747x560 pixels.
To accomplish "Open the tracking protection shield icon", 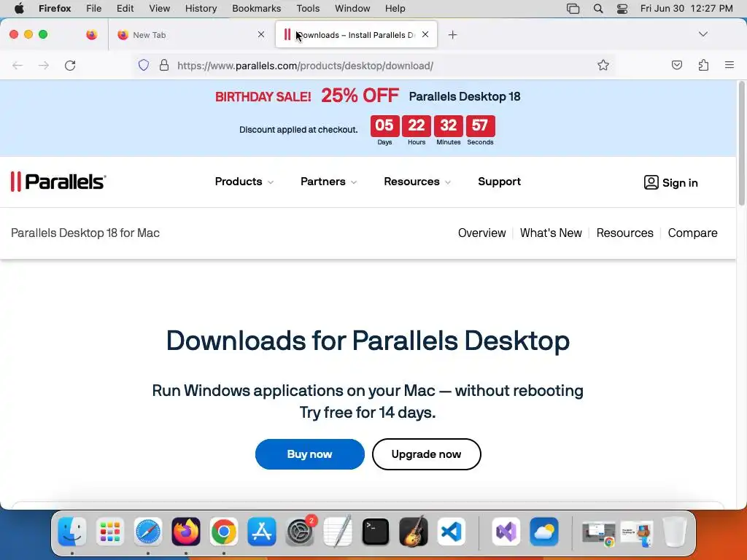I will (x=144, y=65).
